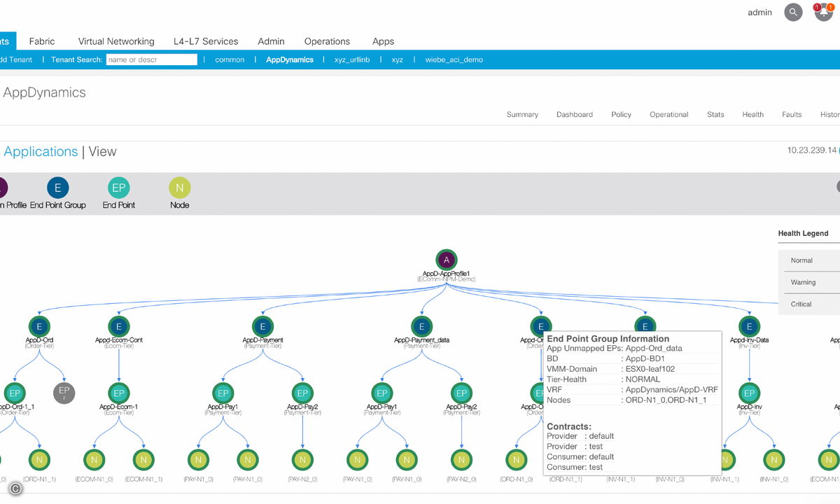Switch to the Operational sub-tab
This screenshot has width=840, height=504.
pyautogui.click(x=668, y=115)
